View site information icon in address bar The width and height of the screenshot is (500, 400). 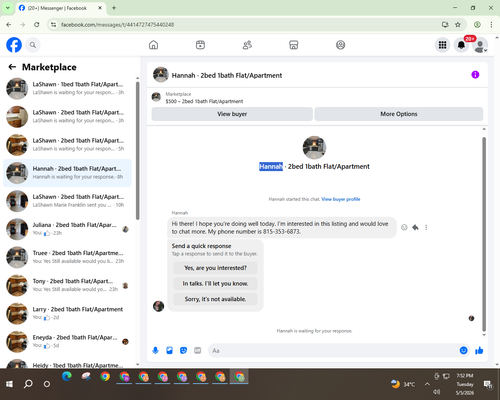pos(53,25)
